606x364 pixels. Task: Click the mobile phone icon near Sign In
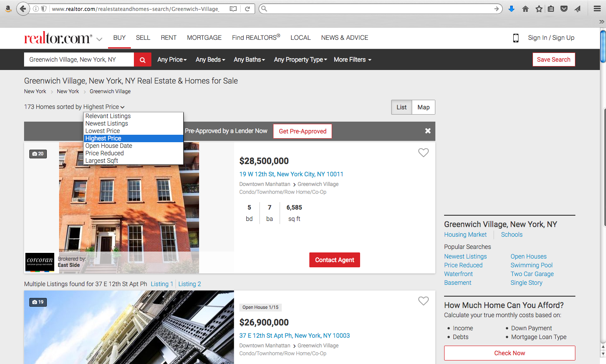515,38
